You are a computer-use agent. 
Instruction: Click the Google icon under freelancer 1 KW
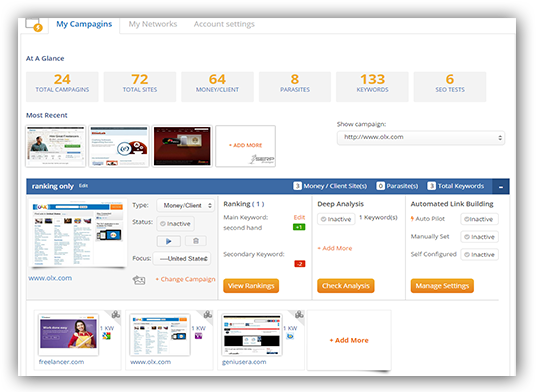[107, 336]
